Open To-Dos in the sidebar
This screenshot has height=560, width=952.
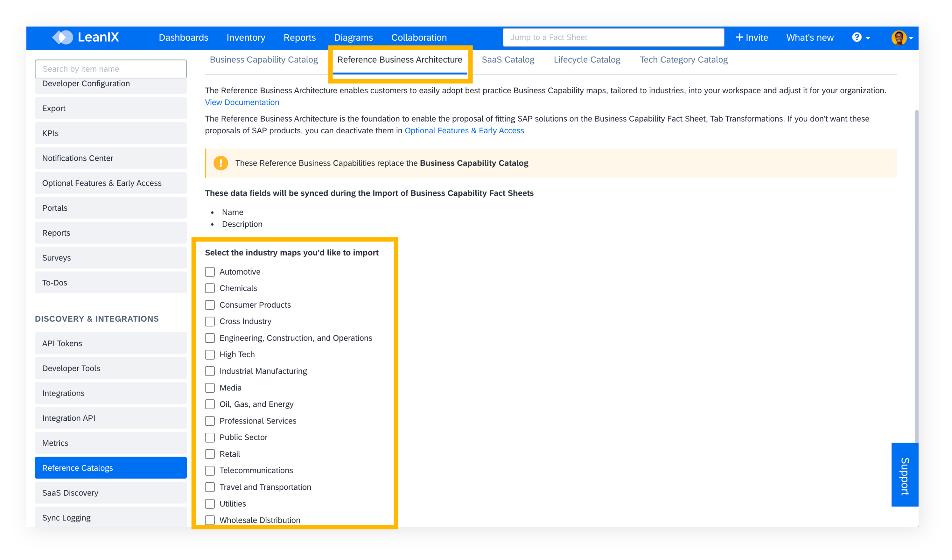[111, 283]
